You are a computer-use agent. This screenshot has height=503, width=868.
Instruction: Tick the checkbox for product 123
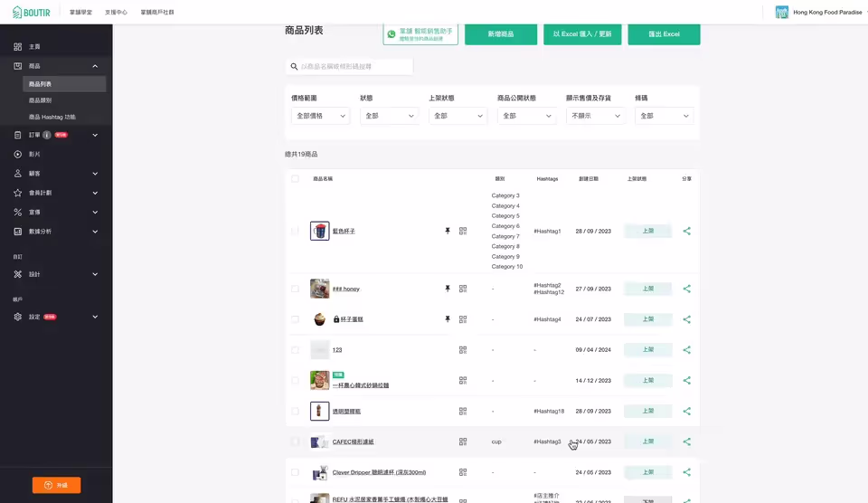tap(295, 349)
